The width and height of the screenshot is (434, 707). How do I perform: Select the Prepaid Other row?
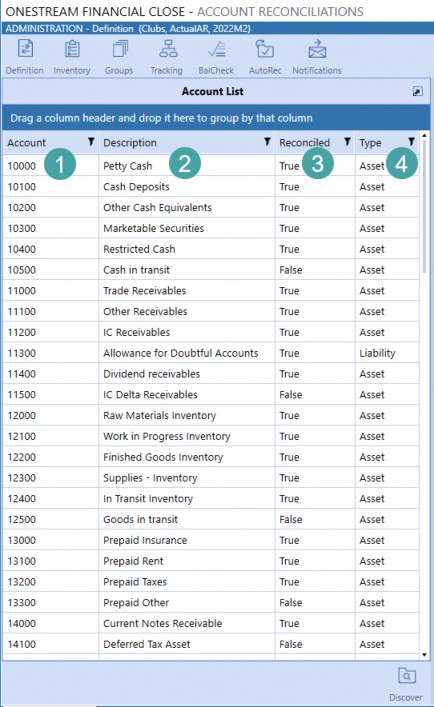click(211, 602)
